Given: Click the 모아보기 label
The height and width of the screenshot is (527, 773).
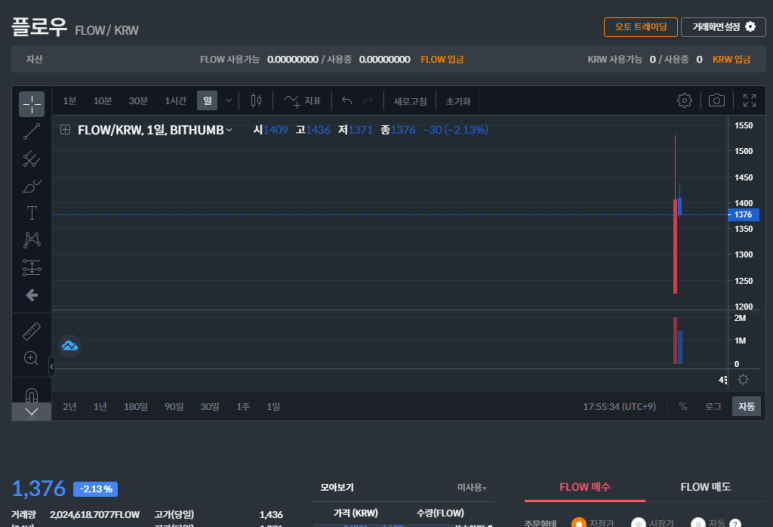Looking at the screenshot, I should (x=337, y=488).
